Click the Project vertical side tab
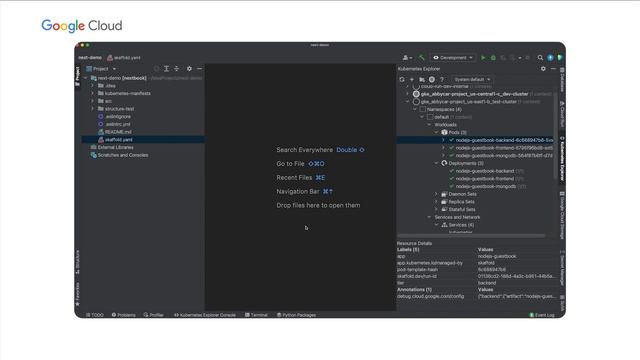Image resolution: width=640 pixels, height=360 pixels. 78,76
